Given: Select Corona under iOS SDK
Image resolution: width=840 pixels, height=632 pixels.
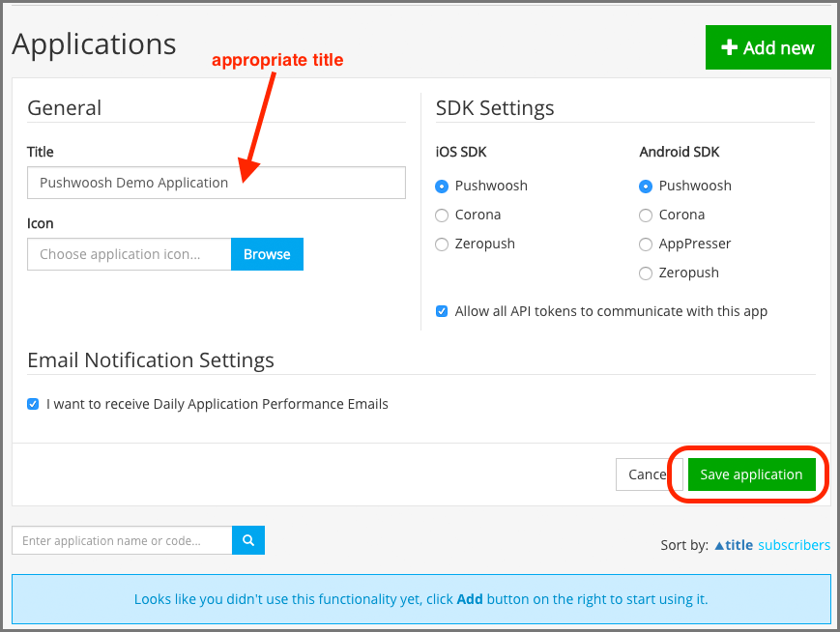Looking at the screenshot, I should coord(442,215).
